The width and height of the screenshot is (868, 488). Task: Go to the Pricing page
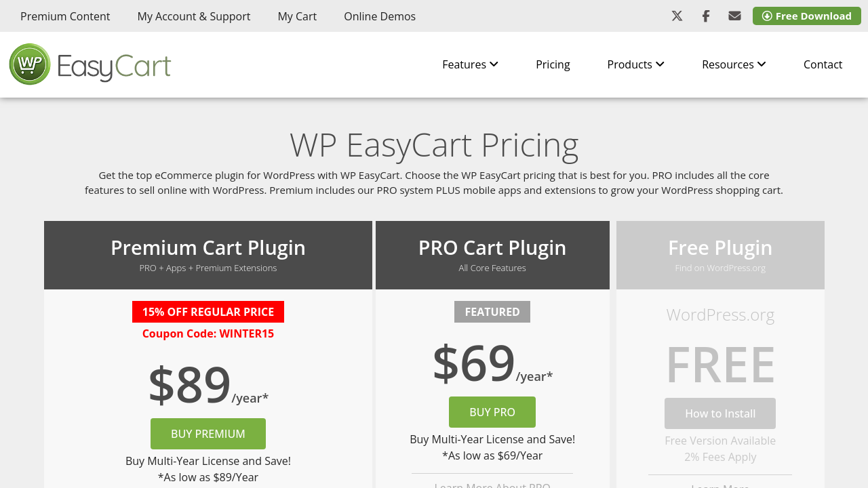pyautogui.click(x=553, y=64)
